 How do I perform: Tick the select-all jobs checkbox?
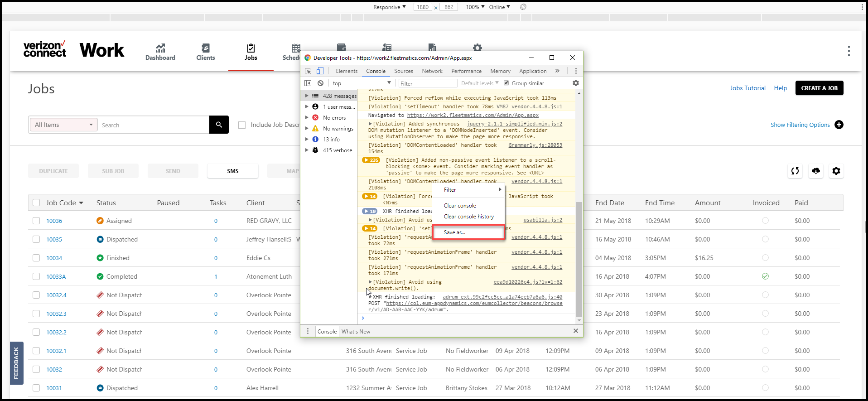coord(36,203)
